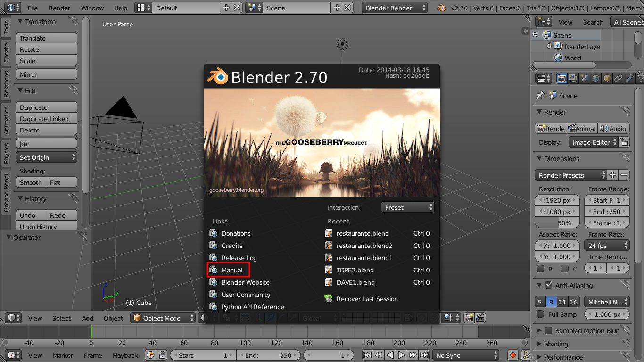
Task: Toggle lock interface during render
Action: click(624, 142)
